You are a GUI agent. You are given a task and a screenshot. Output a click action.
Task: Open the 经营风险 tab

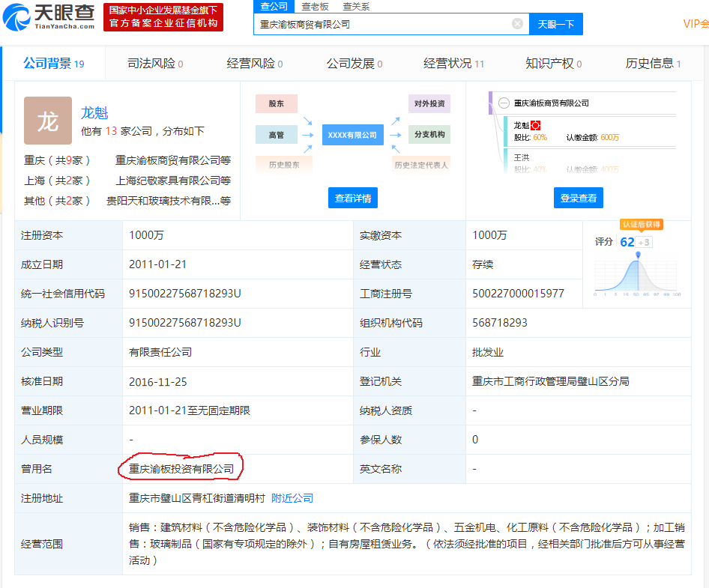(255, 64)
